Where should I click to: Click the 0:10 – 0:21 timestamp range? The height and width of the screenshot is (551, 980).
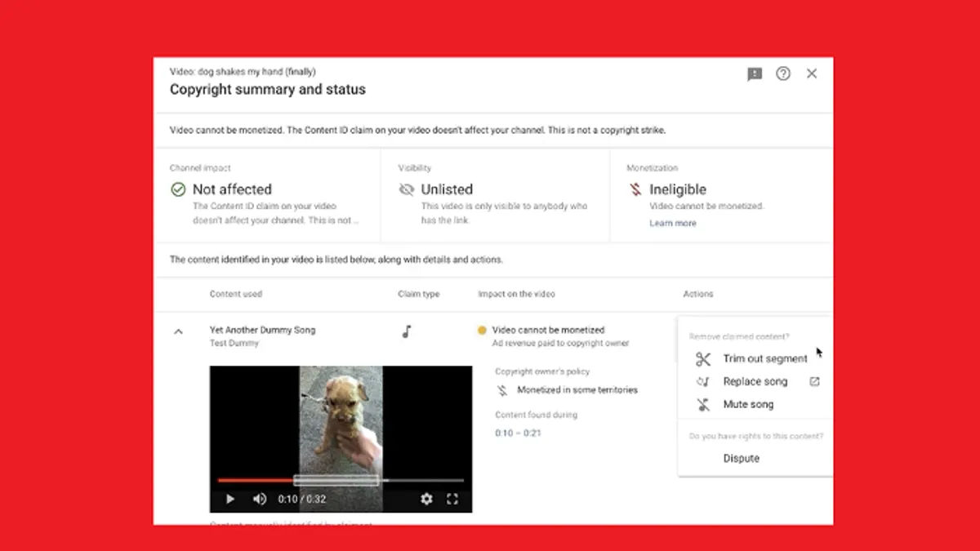[x=518, y=433]
